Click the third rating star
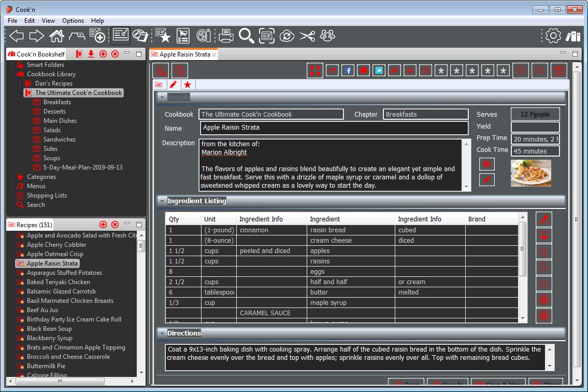Viewport: 588px width, 392px height. [x=472, y=70]
